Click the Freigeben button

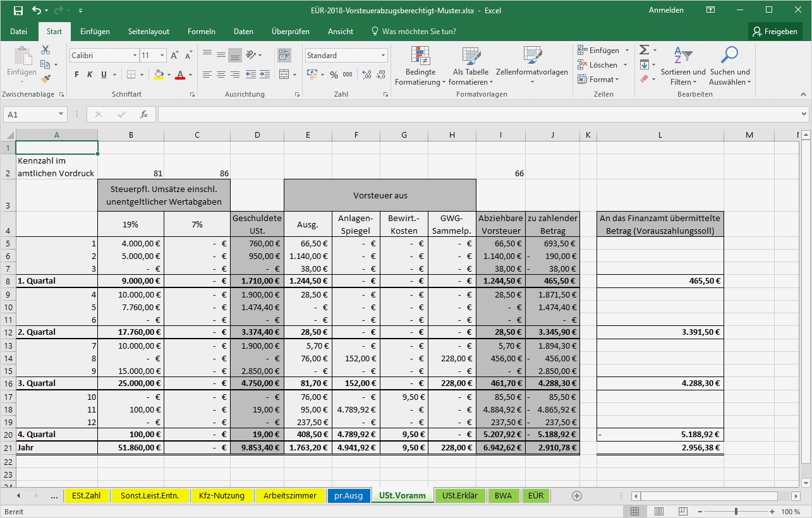tap(775, 31)
